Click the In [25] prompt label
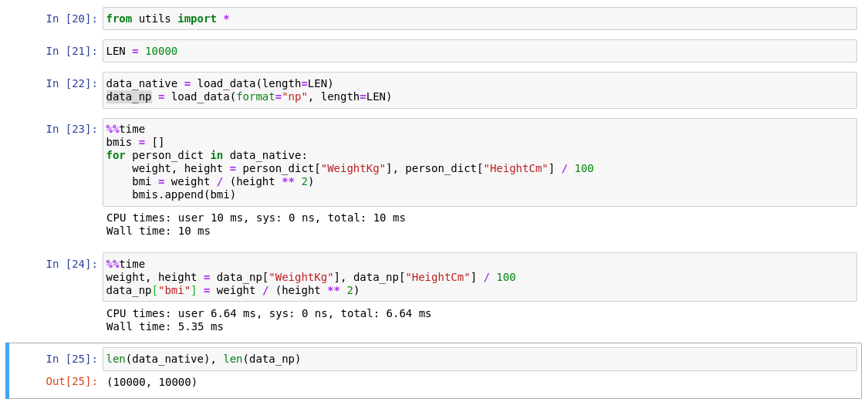The width and height of the screenshot is (868, 402). click(72, 359)
